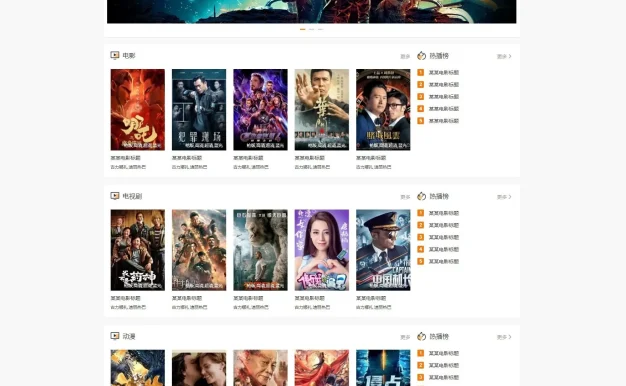Open first ranked title in 动漫 热播榜
The width and height of the screenshot is (626, 386).
point(444,353)
